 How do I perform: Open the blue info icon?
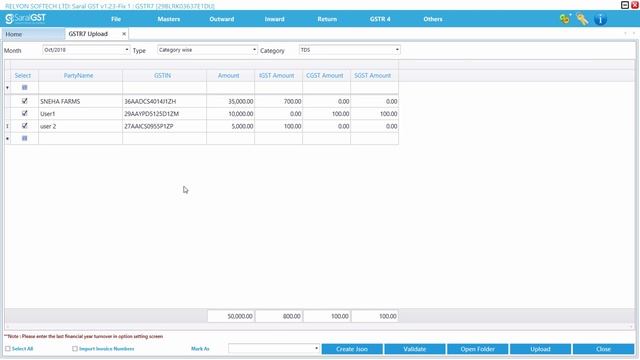(x=600, y=19)
